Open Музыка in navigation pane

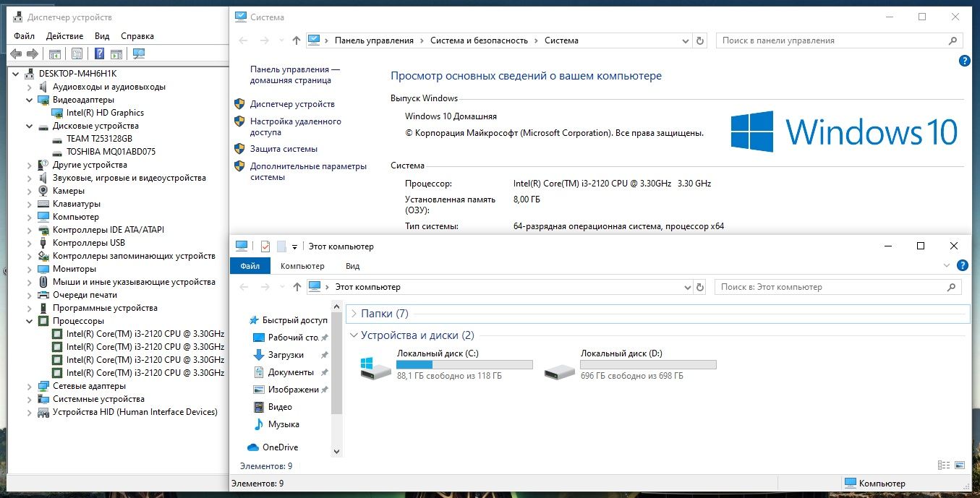coord(284,424)
